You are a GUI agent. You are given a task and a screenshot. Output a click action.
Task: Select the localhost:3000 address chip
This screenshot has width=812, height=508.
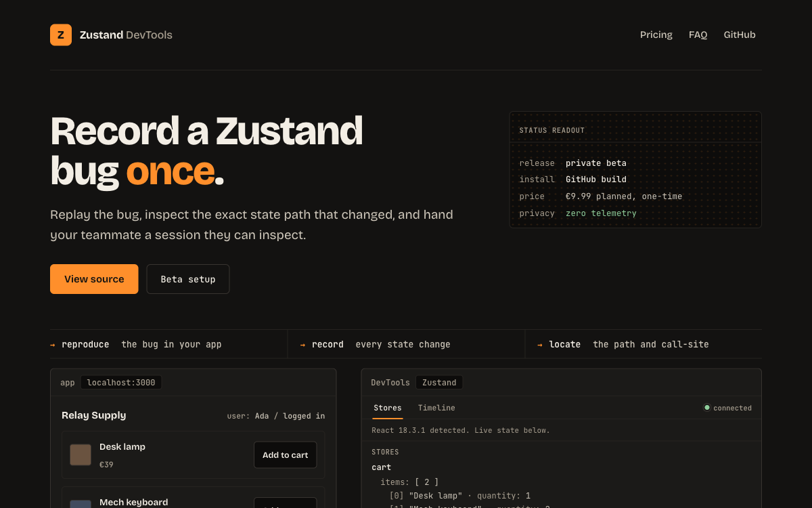(121, 383)
